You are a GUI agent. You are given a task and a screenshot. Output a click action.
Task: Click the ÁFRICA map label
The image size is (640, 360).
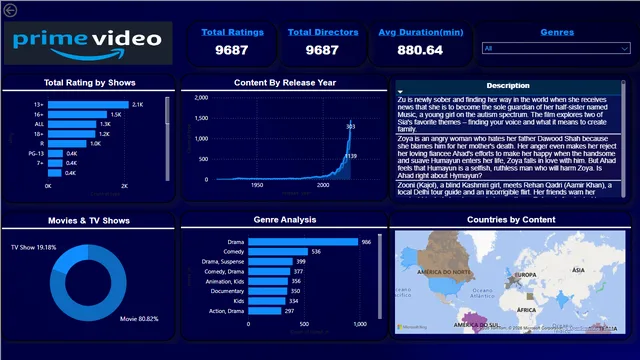[526, 310]
